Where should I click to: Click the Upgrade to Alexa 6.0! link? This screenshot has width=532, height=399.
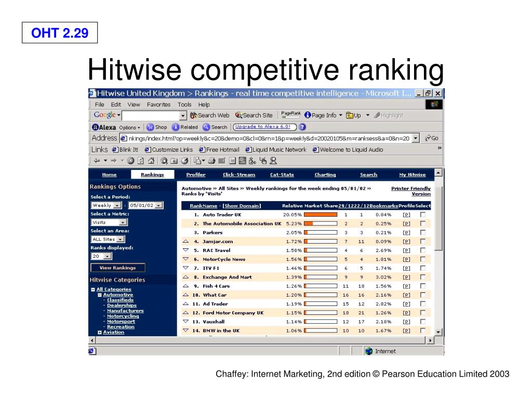(263, 127)
